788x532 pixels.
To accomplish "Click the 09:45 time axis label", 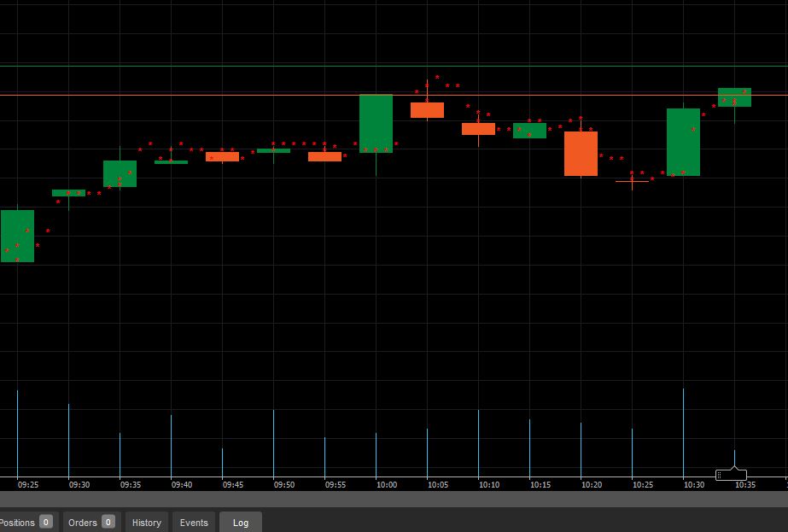I will coord(233,485).
